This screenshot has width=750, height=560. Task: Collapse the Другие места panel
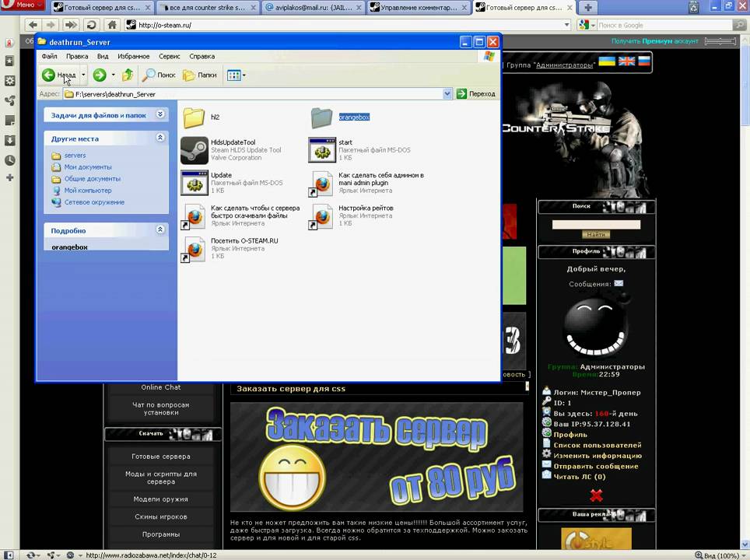[160, 138]
